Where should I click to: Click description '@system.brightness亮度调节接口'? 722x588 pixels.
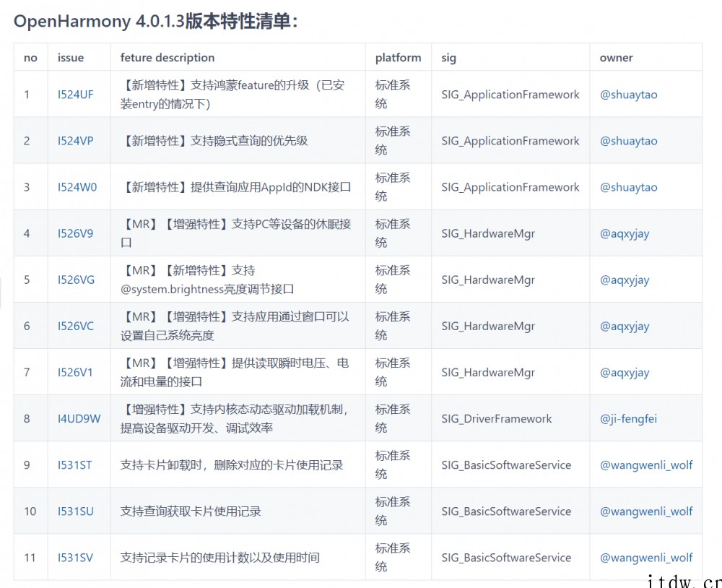(x=207, y=289)
